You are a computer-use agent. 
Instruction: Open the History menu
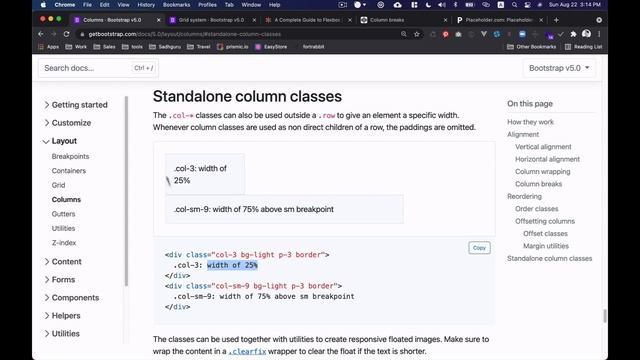point(146,5)
